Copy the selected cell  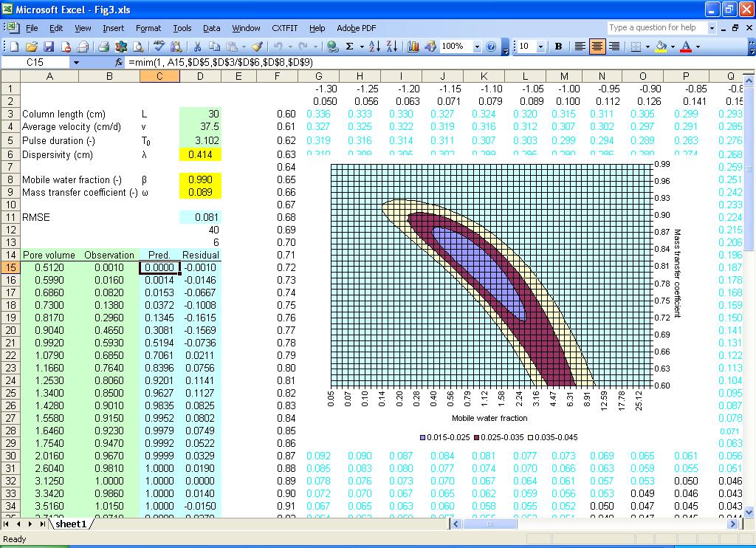tap(214, 46)
